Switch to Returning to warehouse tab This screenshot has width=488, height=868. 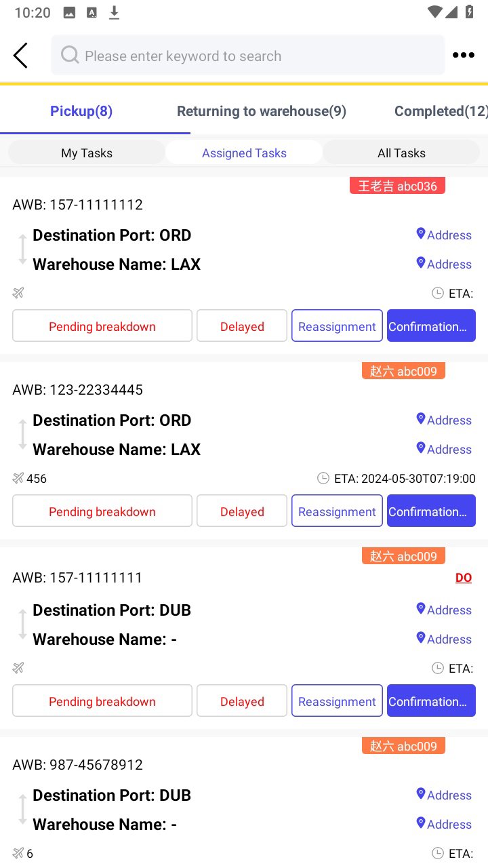click(261, 111)
